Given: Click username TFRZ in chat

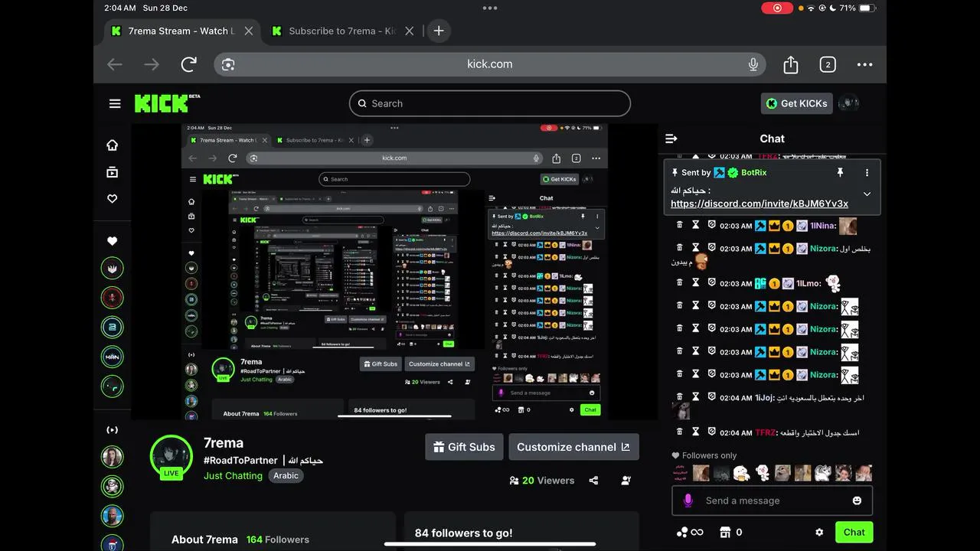Looking at the screenshot, I should click(x=766, y=432).
